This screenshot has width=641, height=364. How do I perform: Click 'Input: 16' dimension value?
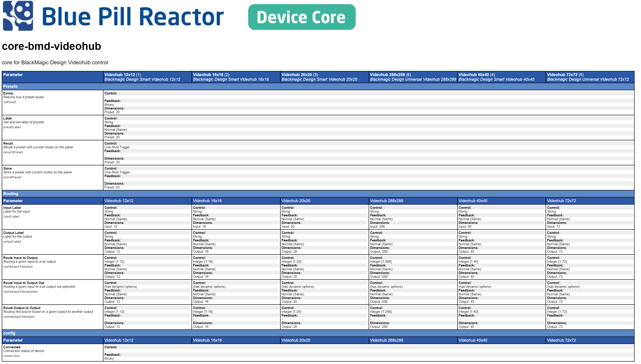point(200,227)
